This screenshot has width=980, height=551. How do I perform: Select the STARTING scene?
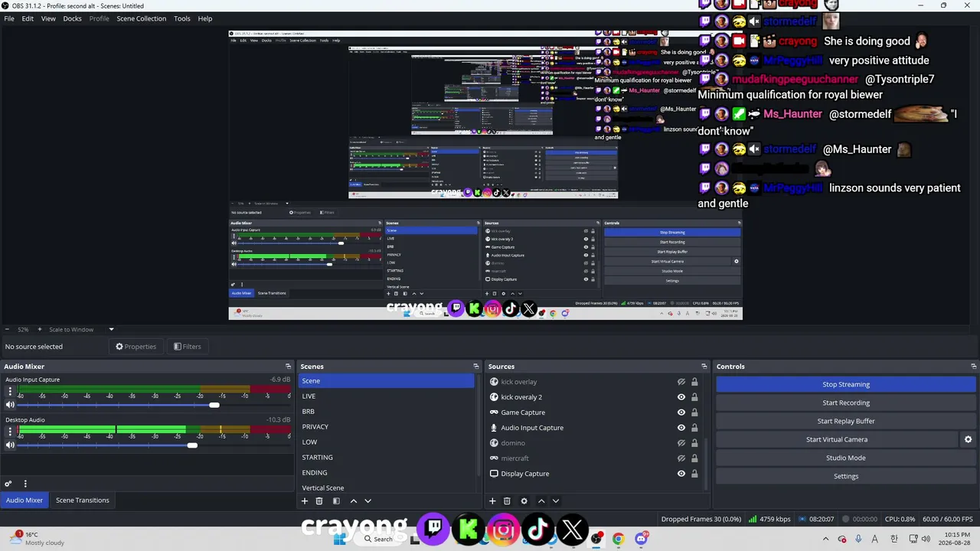tap(387, 458)
